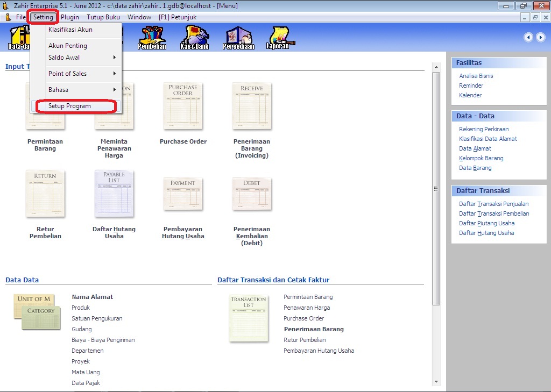
Task: Expand the Saldo Awal submenu
Action: pos(82,58)
